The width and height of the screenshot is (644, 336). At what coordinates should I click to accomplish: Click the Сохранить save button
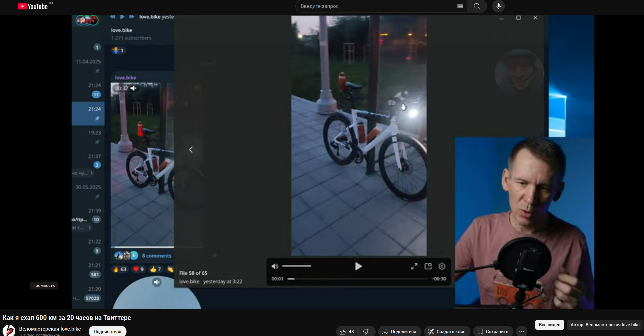(x=493, y=331)
